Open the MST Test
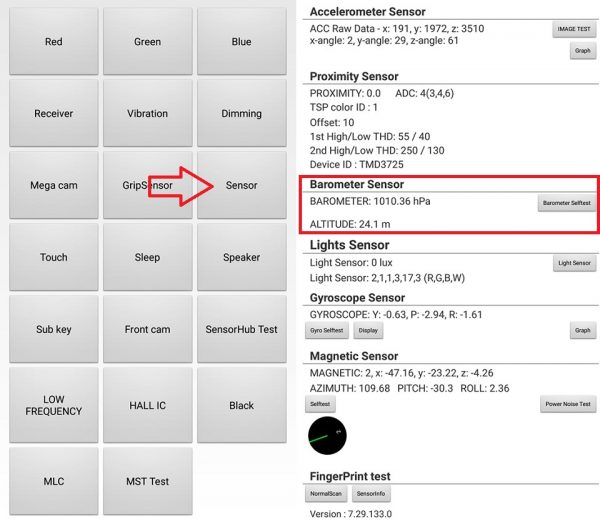This screenshot has width=600, height=526. [x=148, y=481]
